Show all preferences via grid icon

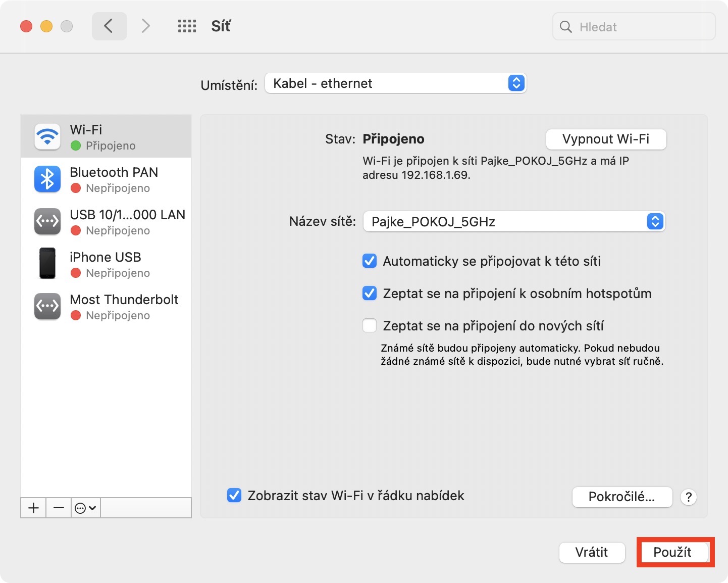tap(187, 26)
